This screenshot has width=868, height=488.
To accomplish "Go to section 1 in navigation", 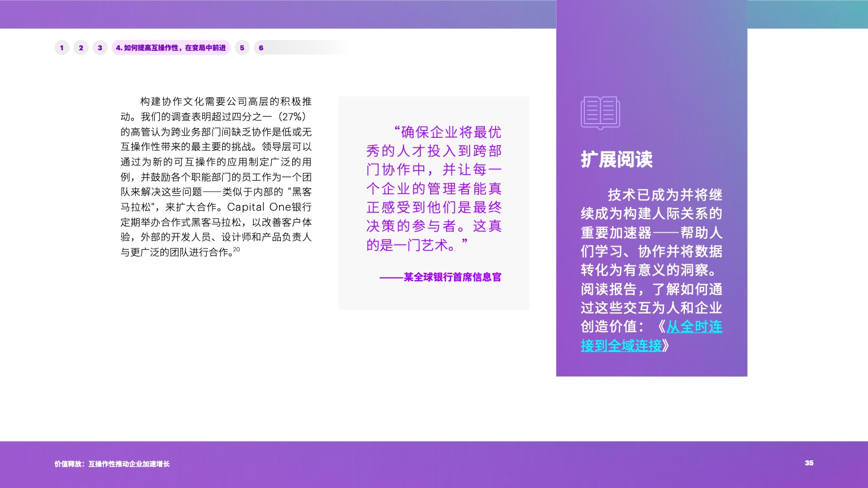I will coord(62,48).
